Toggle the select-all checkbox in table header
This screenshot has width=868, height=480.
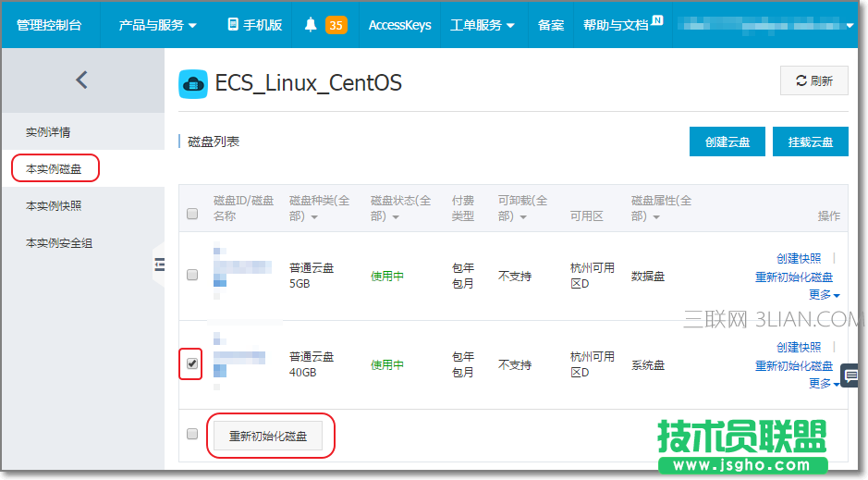coord(192,214)
